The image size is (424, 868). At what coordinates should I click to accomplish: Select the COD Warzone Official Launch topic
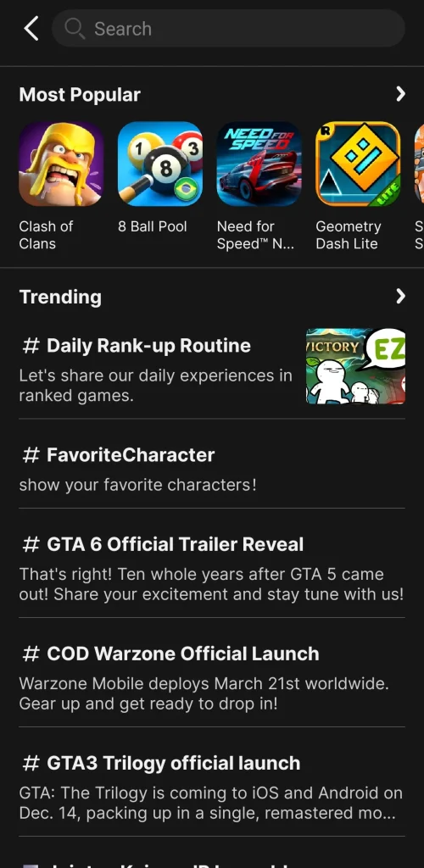pos(212,677)
